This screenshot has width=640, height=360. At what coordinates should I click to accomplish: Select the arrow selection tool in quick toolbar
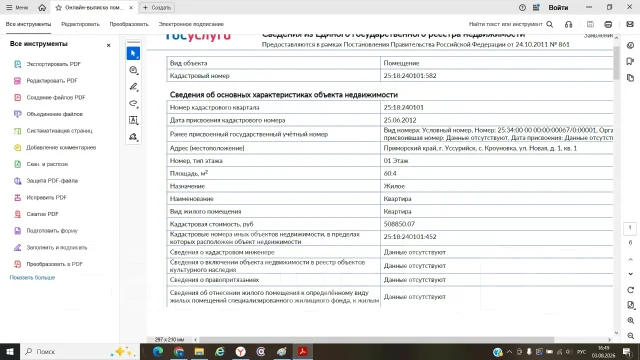click(x=133, y=53)
